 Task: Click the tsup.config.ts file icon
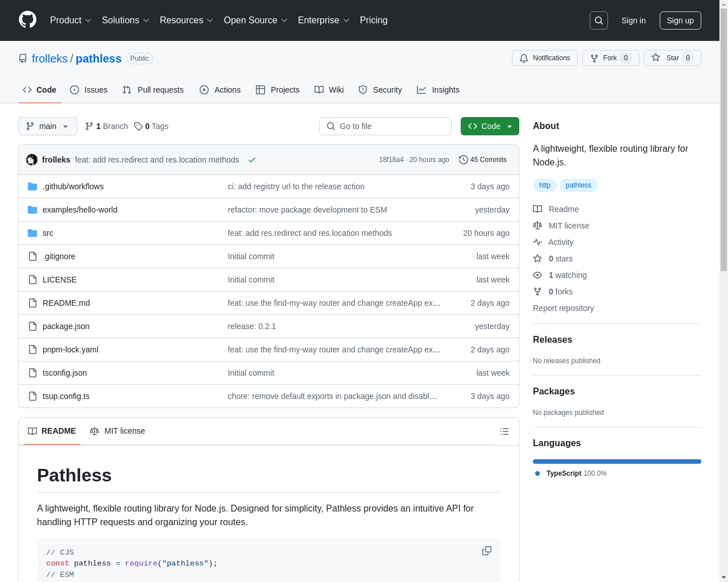click(32, 396)
